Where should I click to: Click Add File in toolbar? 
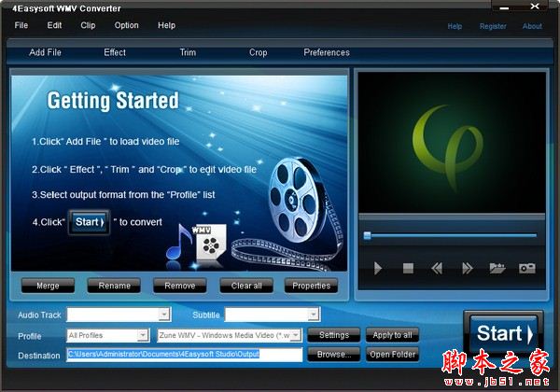pos(45,52)
